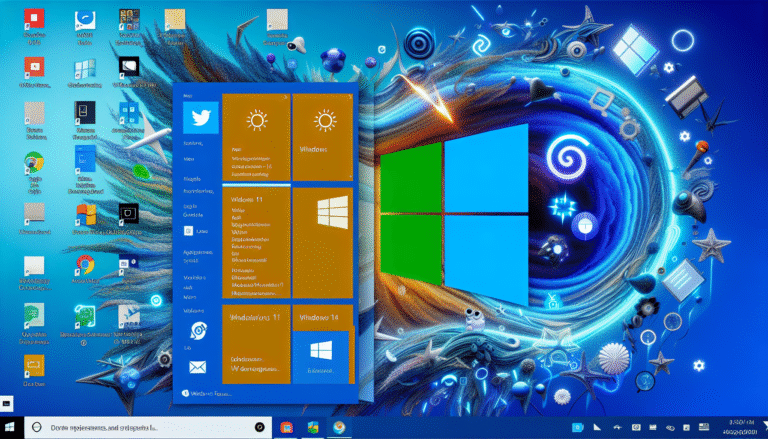Focus the taskbar search text field

click(x=147, y=428)
